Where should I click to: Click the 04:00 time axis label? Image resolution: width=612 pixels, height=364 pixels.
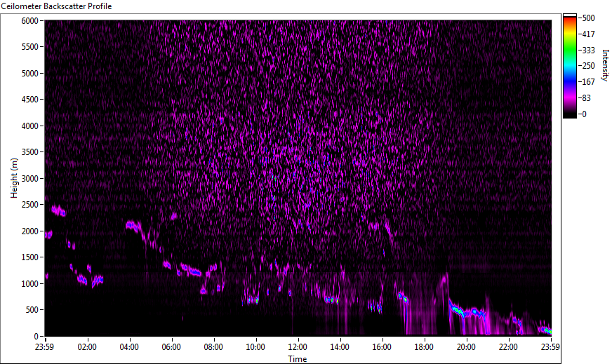click(129, 347)
